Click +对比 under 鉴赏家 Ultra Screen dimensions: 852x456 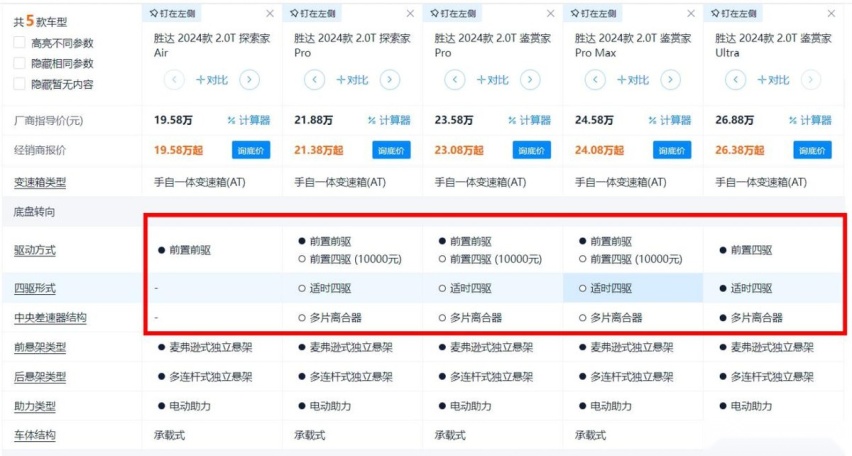point(773,80)
